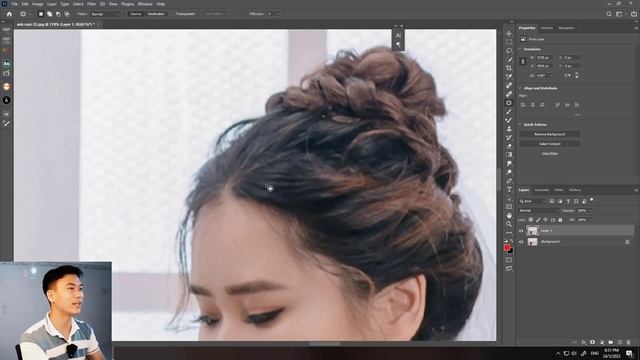Add a layer mask icon
The height and width of the screenshot is (360, 640).
tap(593, 342)
